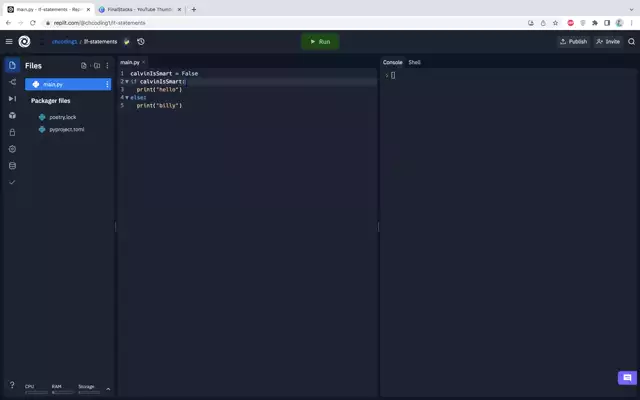Fold the else block on line 4
Screen dimensions: 640x400
coord(127,98)
